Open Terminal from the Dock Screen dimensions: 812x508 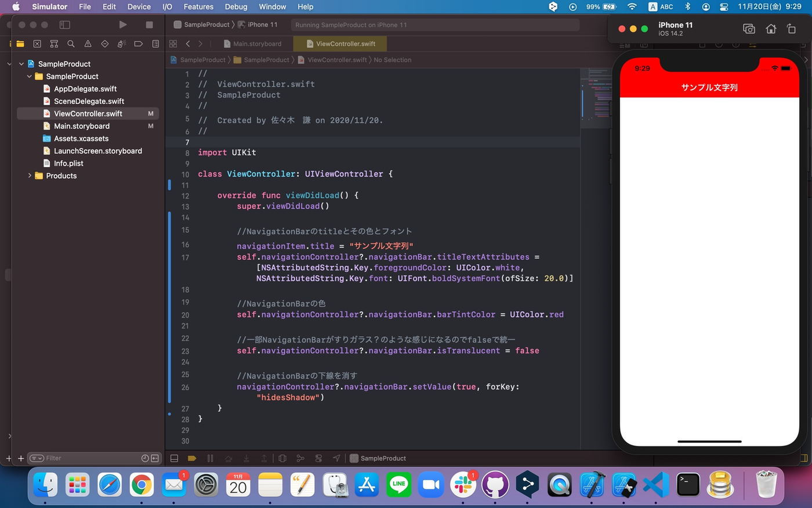tap(688, 485)
